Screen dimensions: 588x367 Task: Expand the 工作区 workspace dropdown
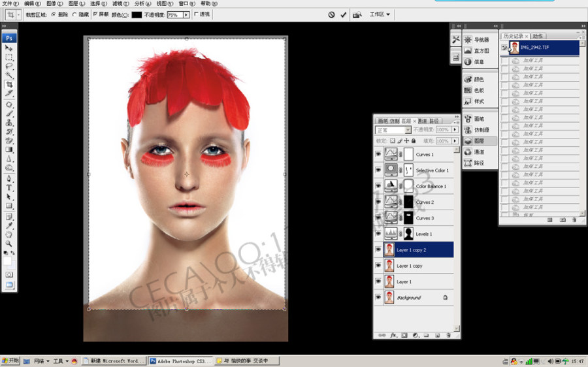[x=380, y=14]
